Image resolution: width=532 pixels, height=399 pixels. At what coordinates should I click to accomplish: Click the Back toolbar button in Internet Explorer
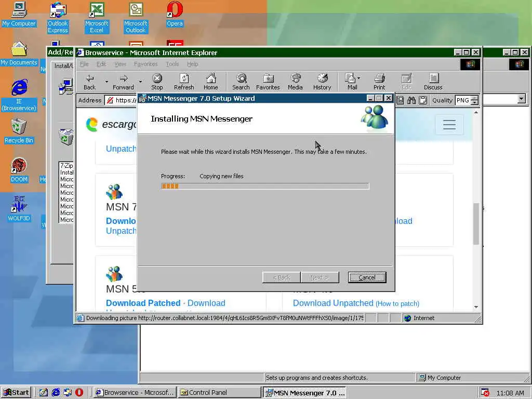(89, 82)
